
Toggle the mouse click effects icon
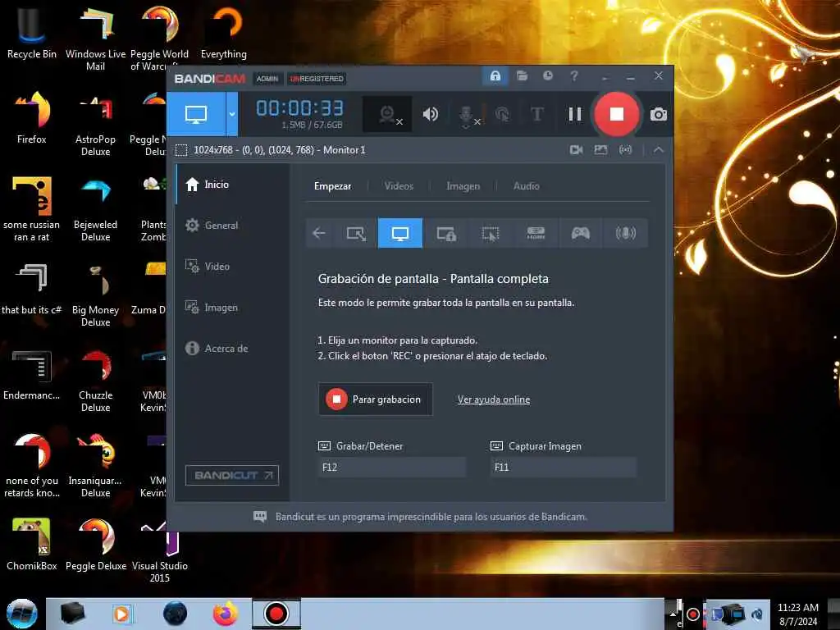tap(502, 114)
